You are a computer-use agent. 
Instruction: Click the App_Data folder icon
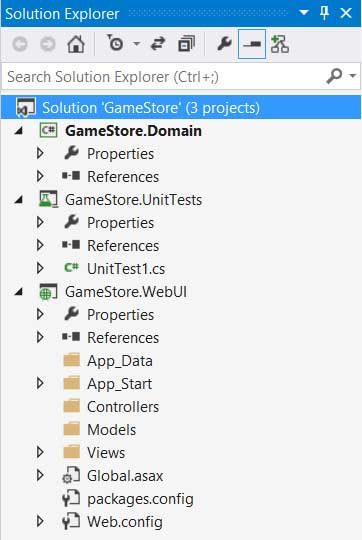click(72, 360)
